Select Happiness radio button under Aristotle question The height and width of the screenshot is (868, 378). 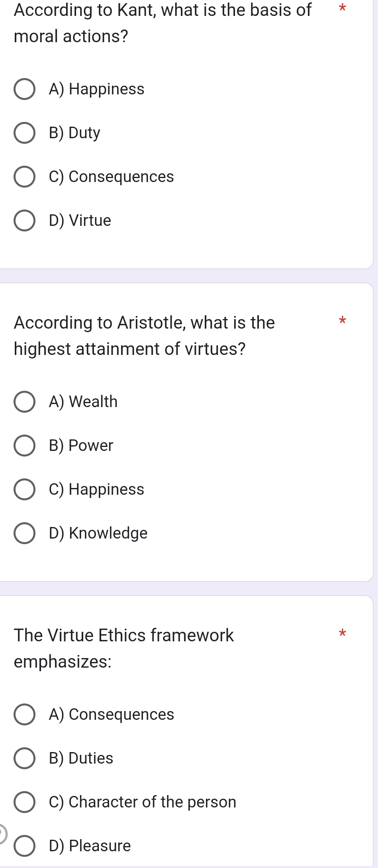click(x=24, y=490)
